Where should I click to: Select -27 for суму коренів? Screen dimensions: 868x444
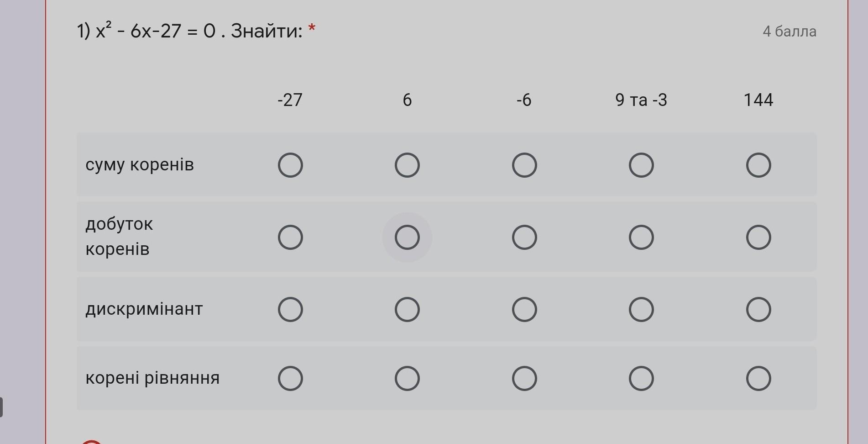290,165
